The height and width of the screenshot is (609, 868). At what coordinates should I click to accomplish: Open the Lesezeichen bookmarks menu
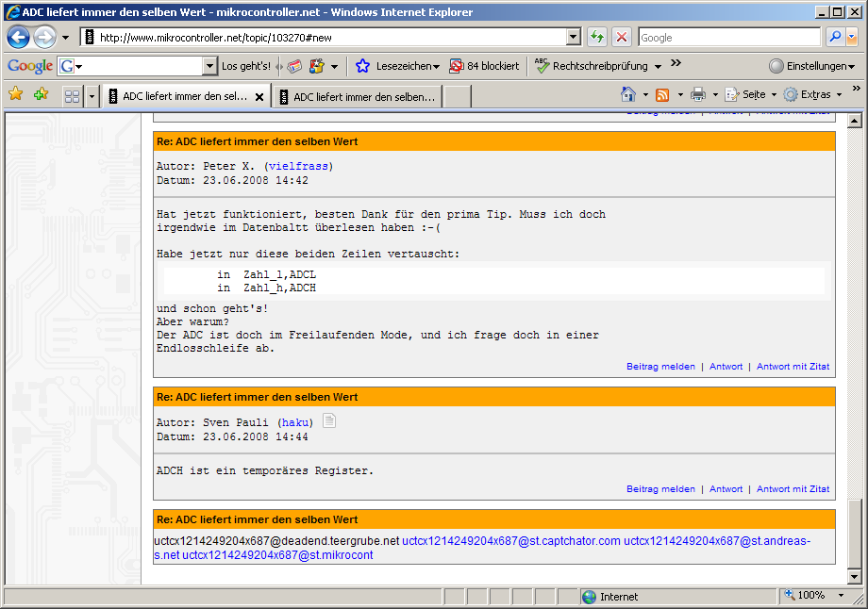397,66
